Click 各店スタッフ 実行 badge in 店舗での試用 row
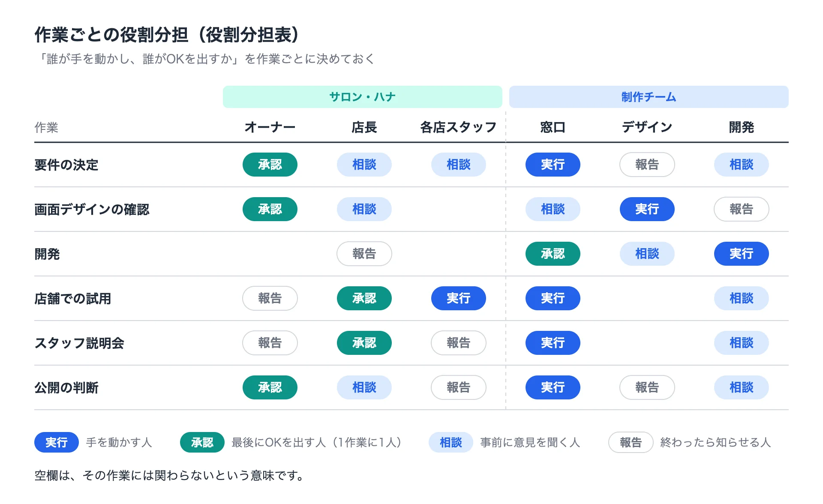This screenshot has height=504, width=823. pos(459,298)
